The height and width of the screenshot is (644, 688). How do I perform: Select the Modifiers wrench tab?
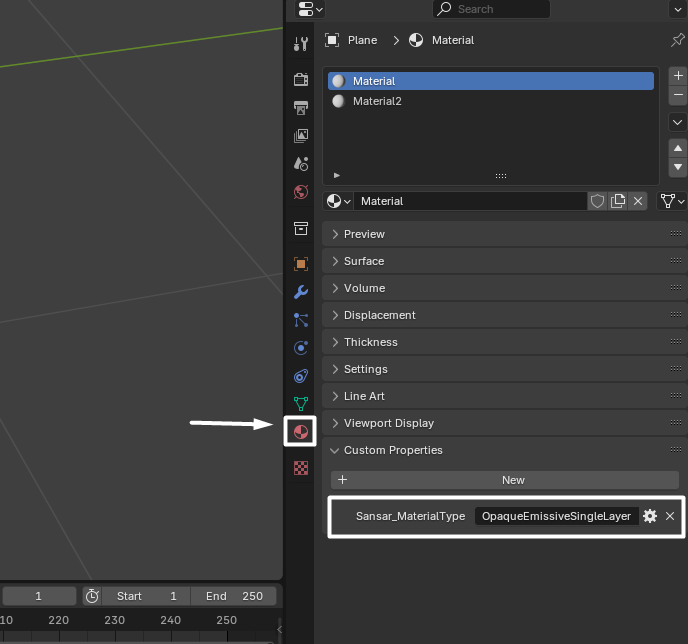tap(300, 292)
